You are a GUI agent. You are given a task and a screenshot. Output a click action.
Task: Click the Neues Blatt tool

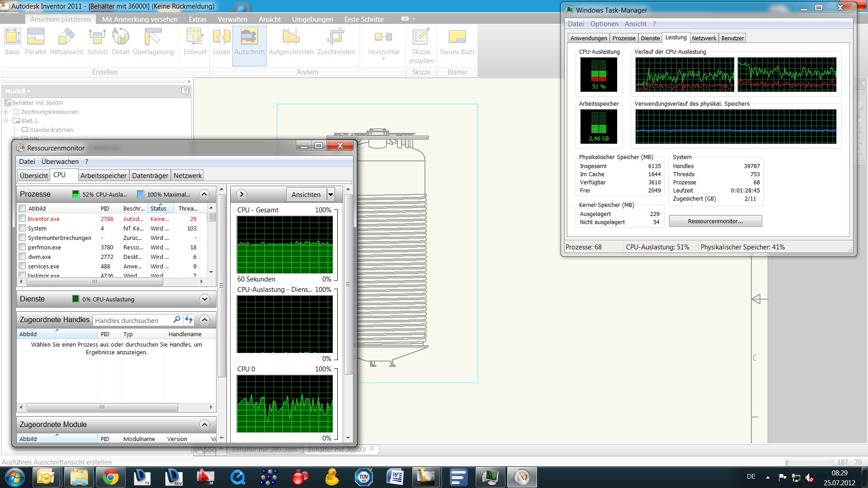(457, 42)
